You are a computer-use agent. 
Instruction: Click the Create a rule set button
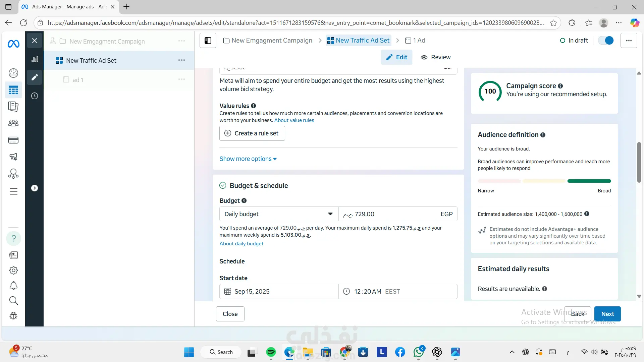coord(252,133)
